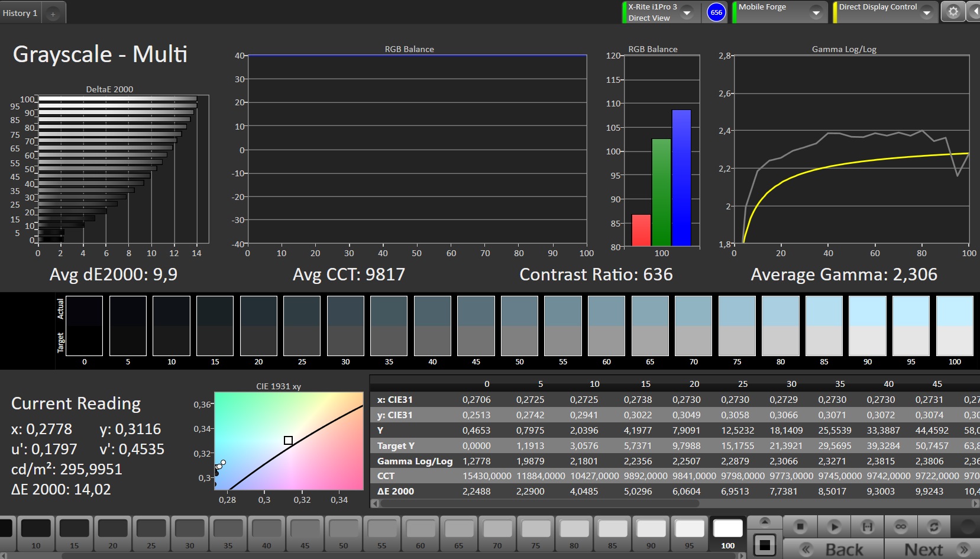This screenshot has height=559, width=980.
Task: Start reading with the play button
Action: point(833,526)
